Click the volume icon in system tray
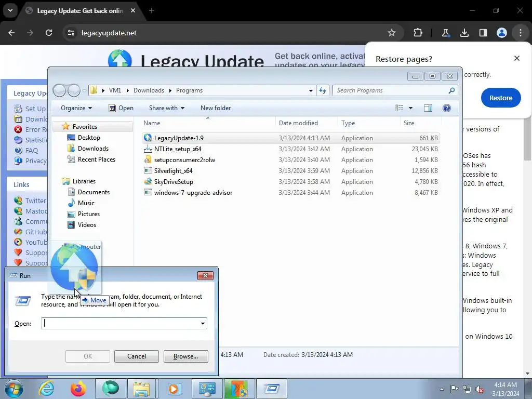Viewport: 532px width, 399px height. [480, 389]
